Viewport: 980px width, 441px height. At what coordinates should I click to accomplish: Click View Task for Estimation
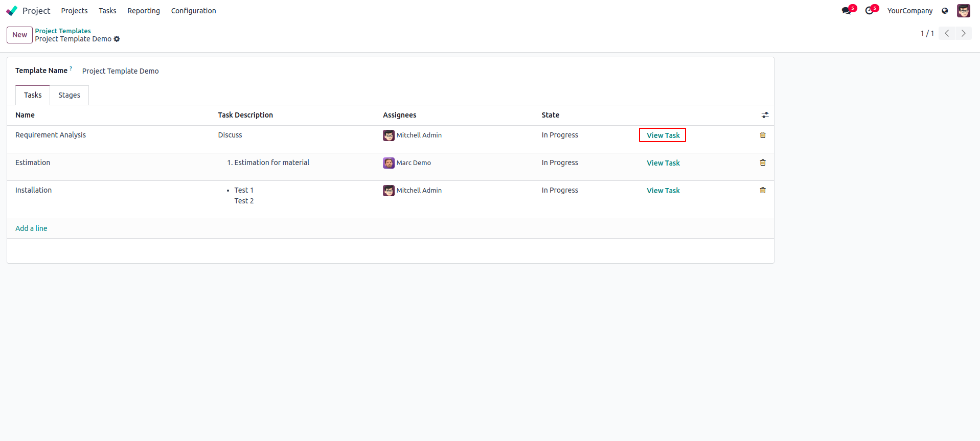(663, 163)
